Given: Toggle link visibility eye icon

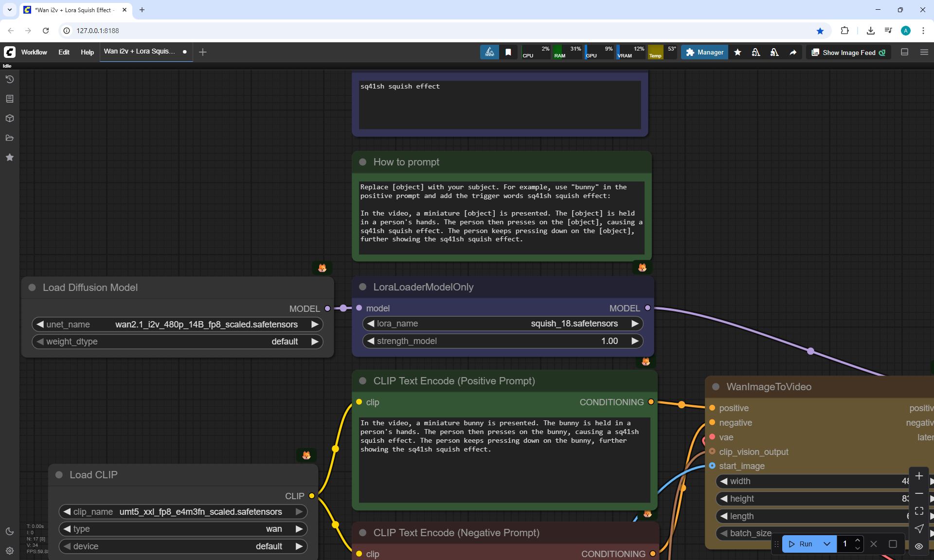Looking at the screenshot, I should pos(919,546).
